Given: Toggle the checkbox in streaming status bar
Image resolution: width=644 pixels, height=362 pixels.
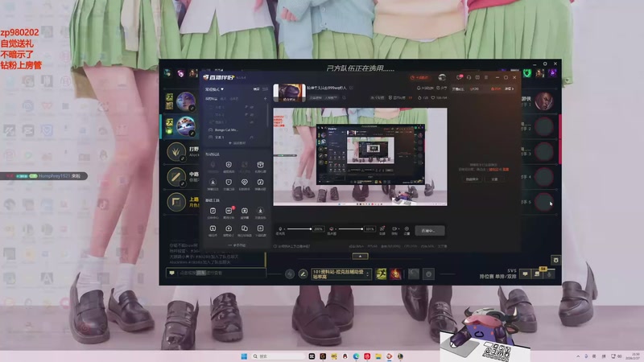Looking at the screenshot, I should point(275,246).
